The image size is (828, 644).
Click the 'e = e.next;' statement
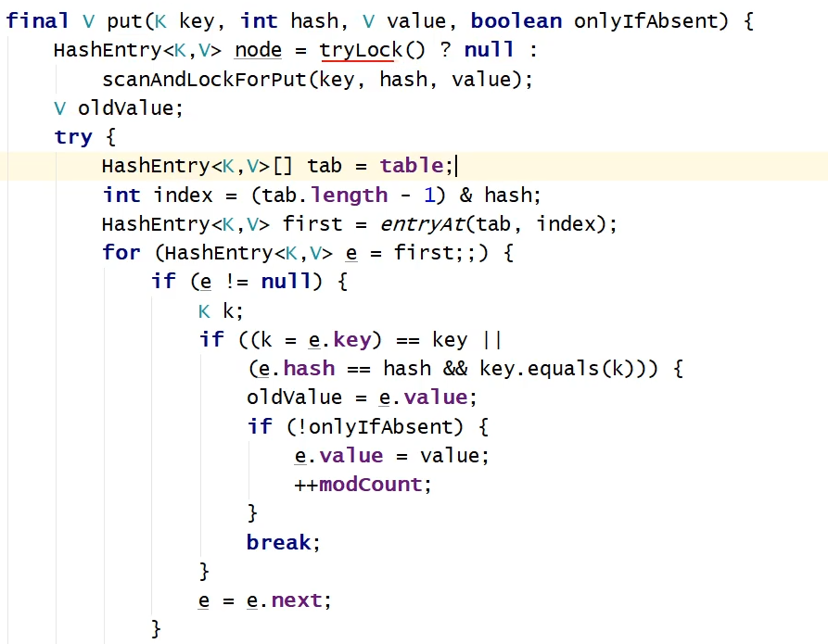(x=264, y=600)
